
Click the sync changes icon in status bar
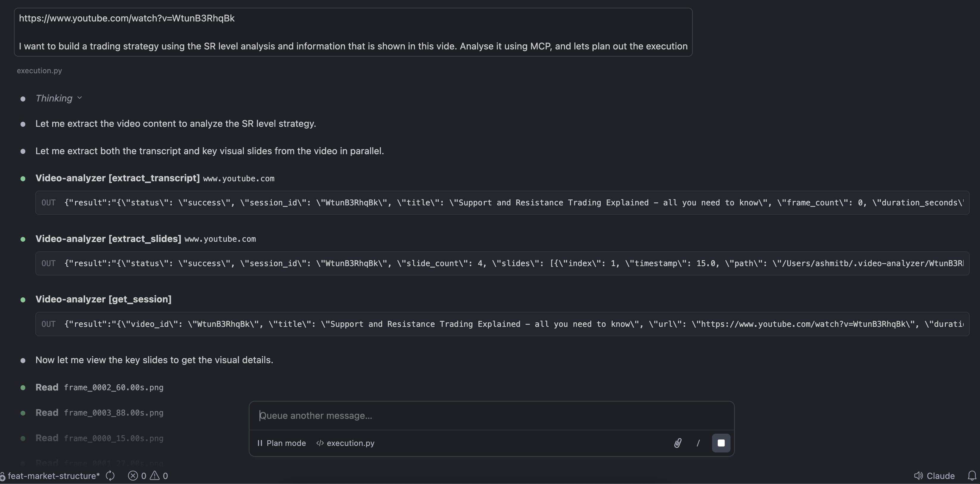pos(110,476)
